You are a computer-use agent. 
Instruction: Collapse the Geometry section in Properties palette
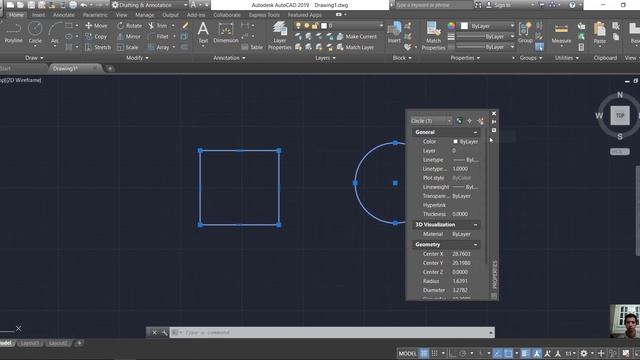coord(476,244)
